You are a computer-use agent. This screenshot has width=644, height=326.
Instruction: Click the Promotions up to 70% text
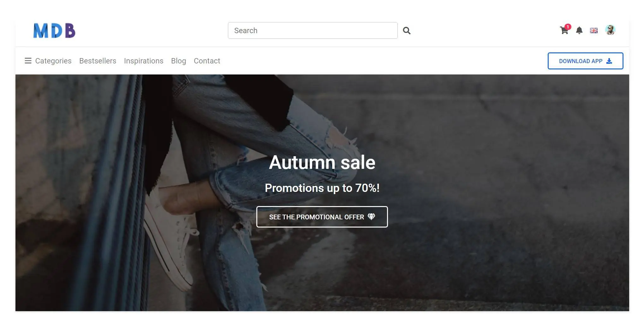(x=322, y=188)
